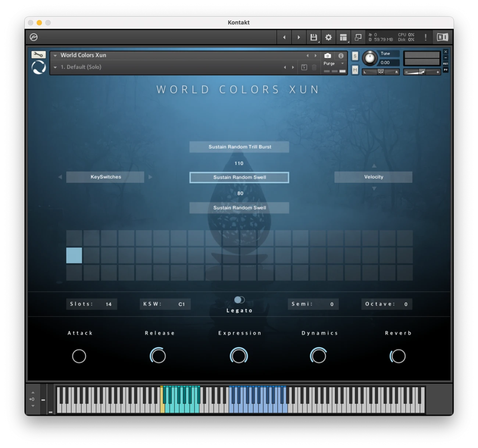Viewport: 478px width, 448px height.
Task: Play the yellow keyswitch key on keyboard
Action: coord(163,408)
